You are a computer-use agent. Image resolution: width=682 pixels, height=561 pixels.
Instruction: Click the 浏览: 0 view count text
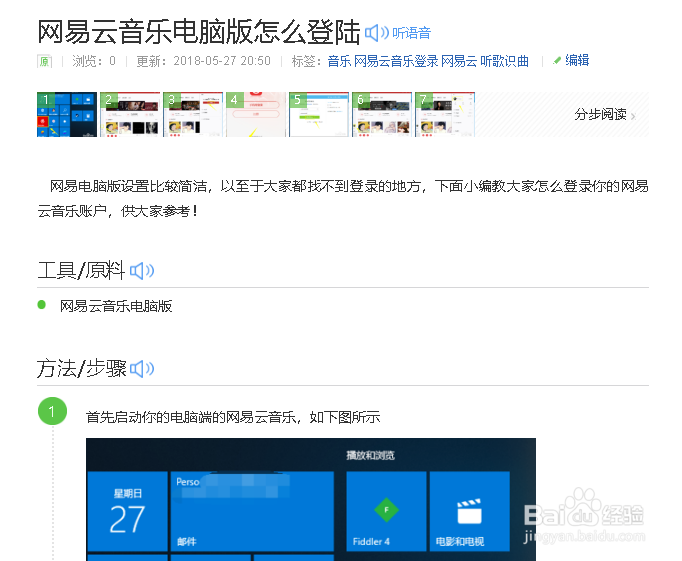click(94, 61)
